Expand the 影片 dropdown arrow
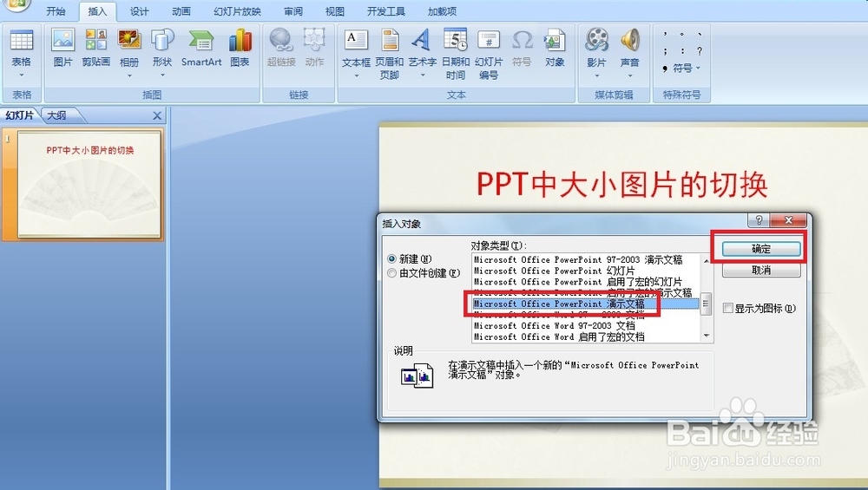The height and width of the screenshot is (490, 868). [x=596, y=75]
